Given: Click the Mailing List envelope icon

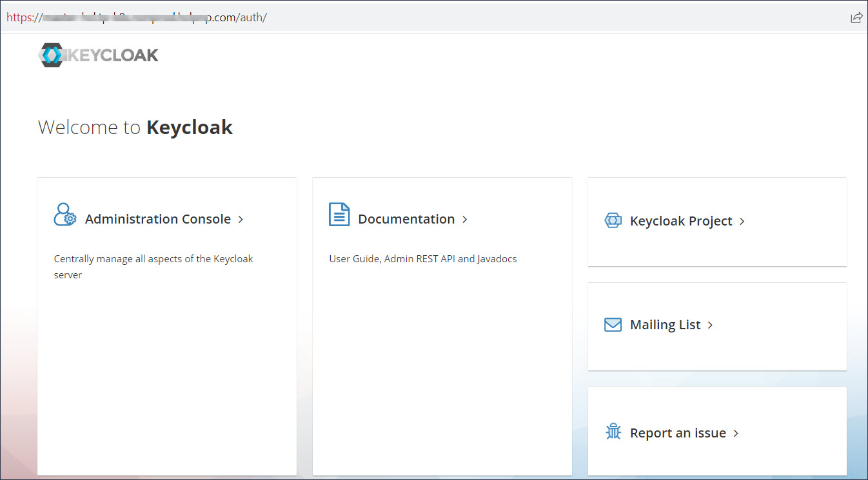Looking at the screenshot, I should click(611, 324).
